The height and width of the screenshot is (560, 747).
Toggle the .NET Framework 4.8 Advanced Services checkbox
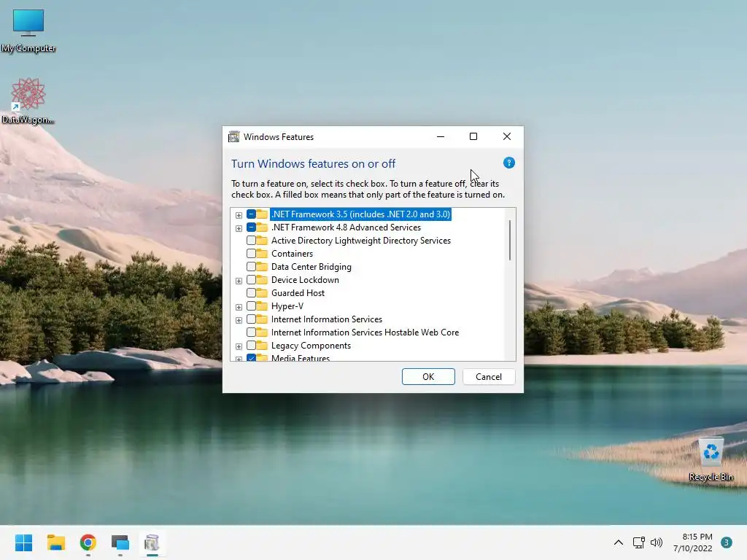click(x=251, y=227)
